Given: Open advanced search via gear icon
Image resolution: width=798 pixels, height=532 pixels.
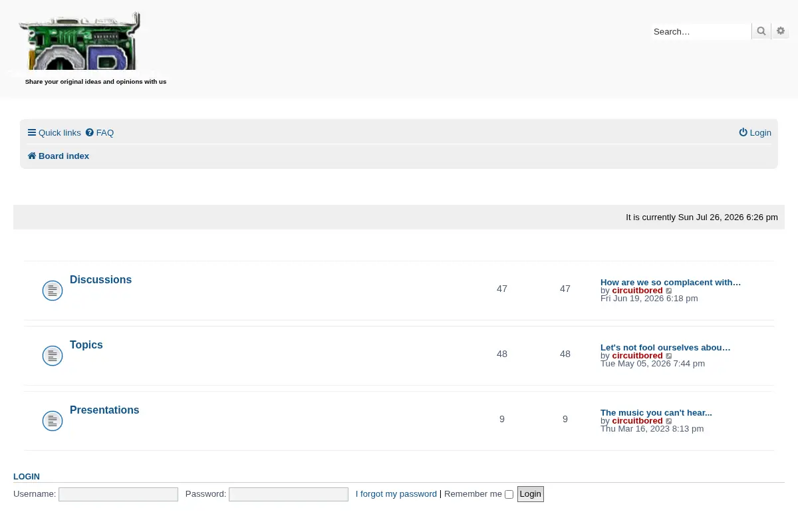Looking at the screenshot, I should pyautogui.click(x=781, y=31).
